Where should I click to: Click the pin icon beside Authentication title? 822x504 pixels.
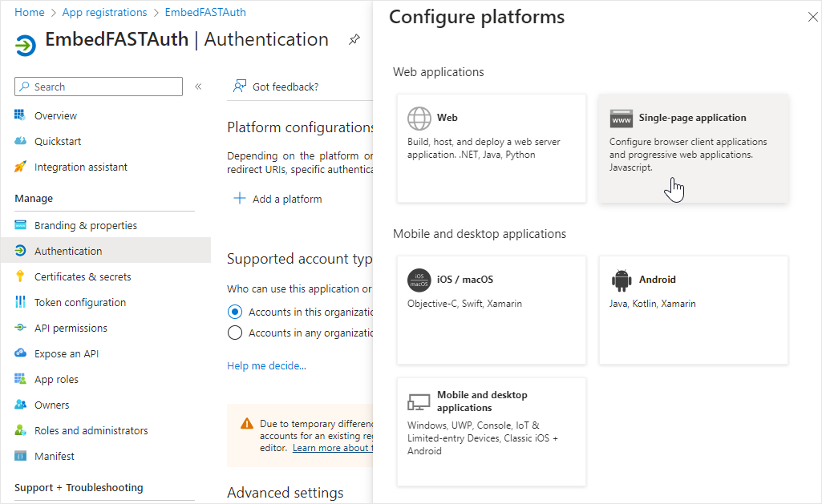click(x=354, y=40)
